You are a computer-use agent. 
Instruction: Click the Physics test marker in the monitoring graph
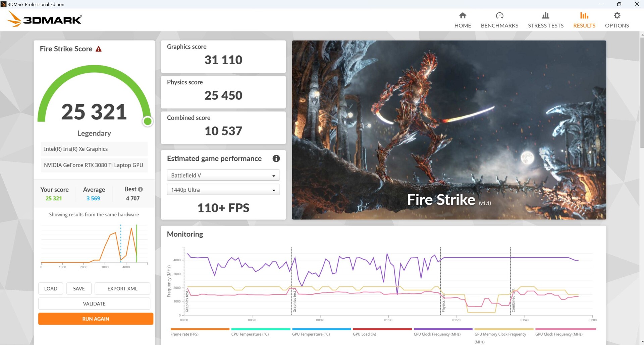pyautogui.click(x=443, y=303)
